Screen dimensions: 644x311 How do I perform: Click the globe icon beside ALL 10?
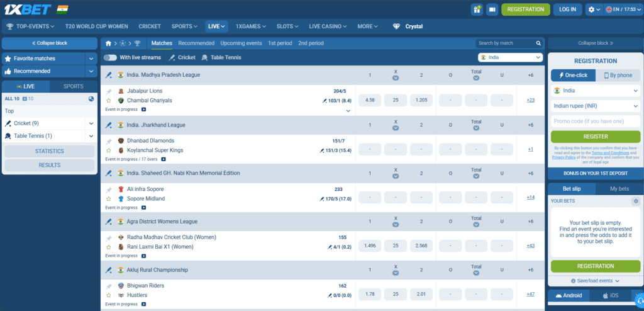91,99
